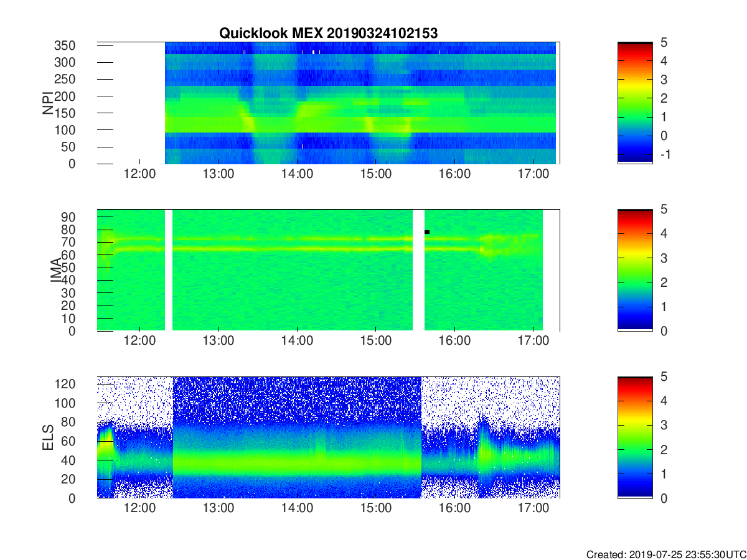747x560 pixels.
Task: Click the 16:00 time label under IMA plot
Action: (x=454, y=341)
